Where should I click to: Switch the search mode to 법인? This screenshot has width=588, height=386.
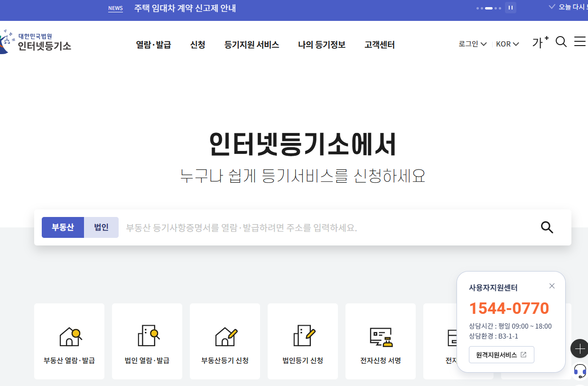click(101, 227)
